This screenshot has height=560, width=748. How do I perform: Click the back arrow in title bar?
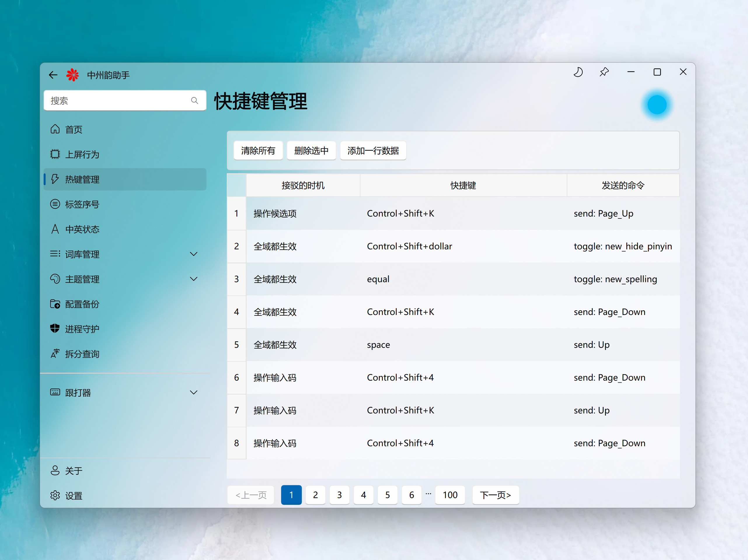click(x=53, y=75)
